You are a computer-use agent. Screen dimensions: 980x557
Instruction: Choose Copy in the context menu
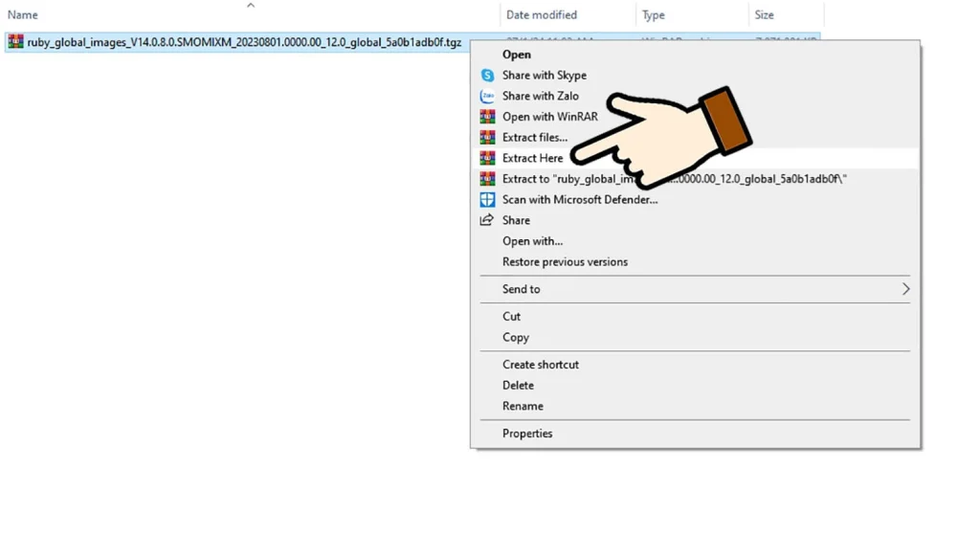516,338
